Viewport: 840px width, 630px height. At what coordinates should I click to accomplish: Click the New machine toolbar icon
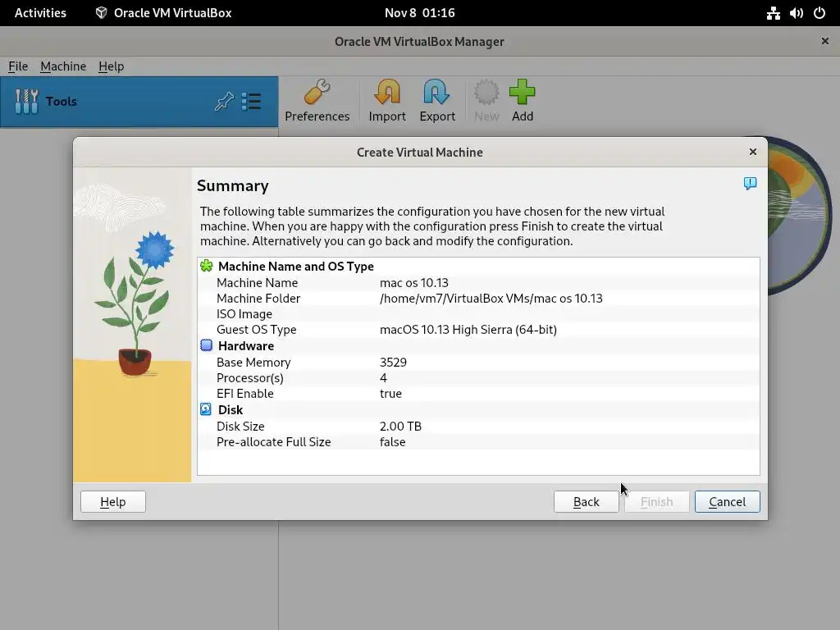pos(486,93)
